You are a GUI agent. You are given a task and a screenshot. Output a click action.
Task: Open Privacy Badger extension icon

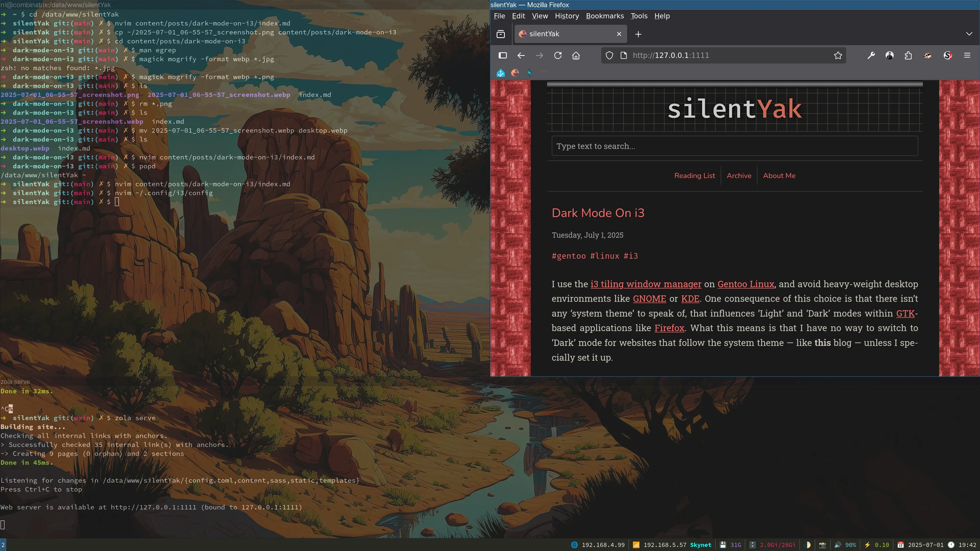[927, 56]
